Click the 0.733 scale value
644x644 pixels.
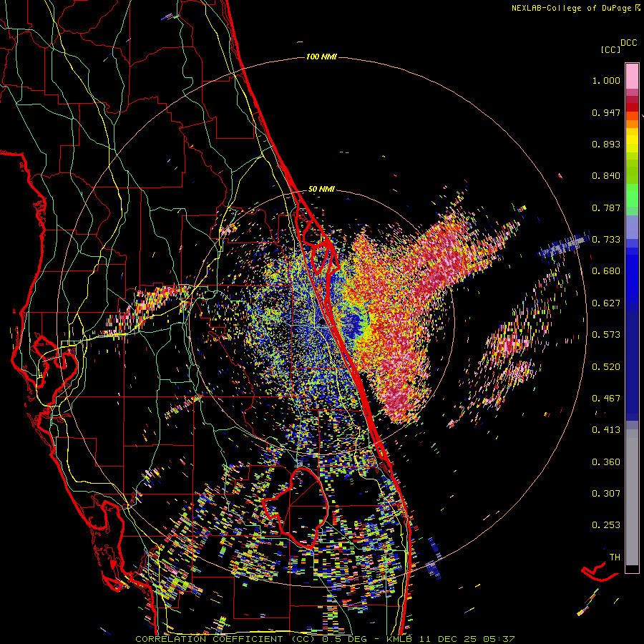[x=606, y=240]
